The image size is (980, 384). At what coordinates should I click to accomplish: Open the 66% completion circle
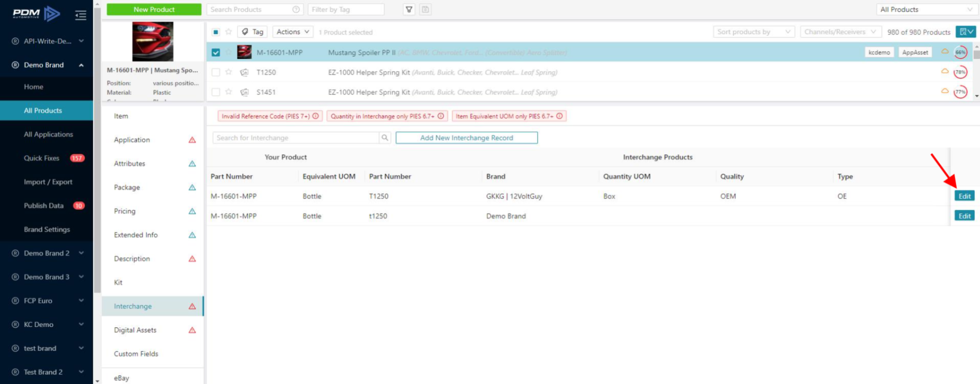(x=960, y=52)
